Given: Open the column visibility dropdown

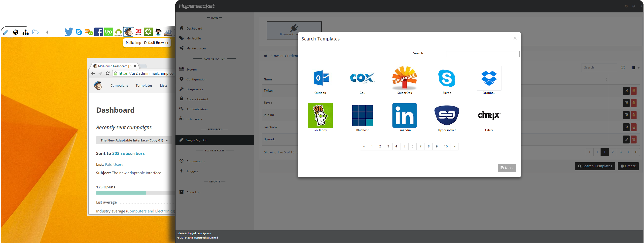Looking at the screenshot, I should (635, 68).
